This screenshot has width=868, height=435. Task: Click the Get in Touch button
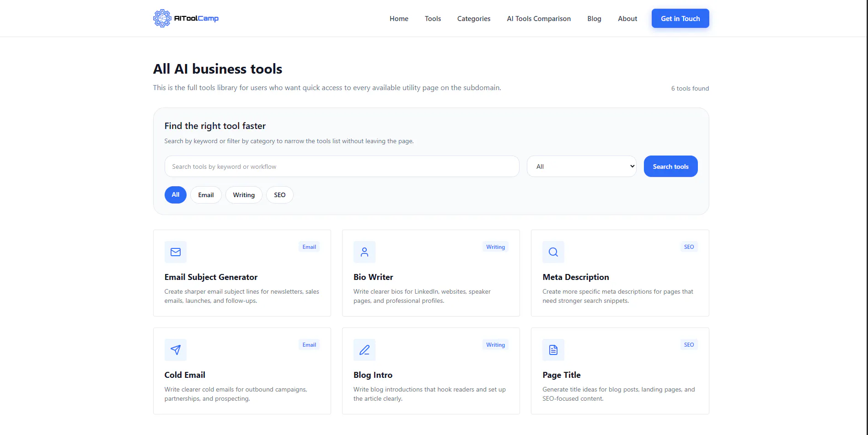(680, 18)
